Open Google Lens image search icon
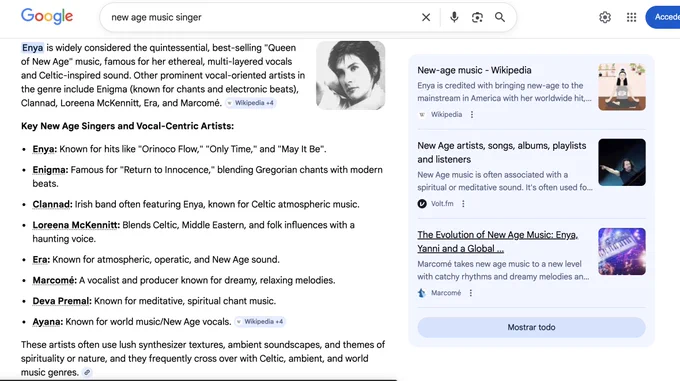Screen dimensions: 680x381 click(477, 17)
